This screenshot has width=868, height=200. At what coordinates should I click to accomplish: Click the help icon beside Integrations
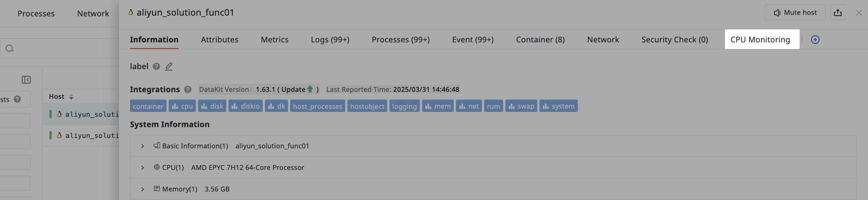tap(188, 90)
